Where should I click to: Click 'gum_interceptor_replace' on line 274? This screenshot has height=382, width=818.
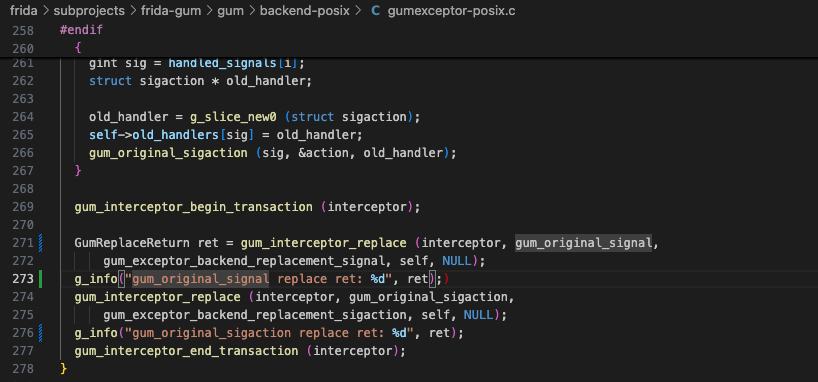(157, 297)
